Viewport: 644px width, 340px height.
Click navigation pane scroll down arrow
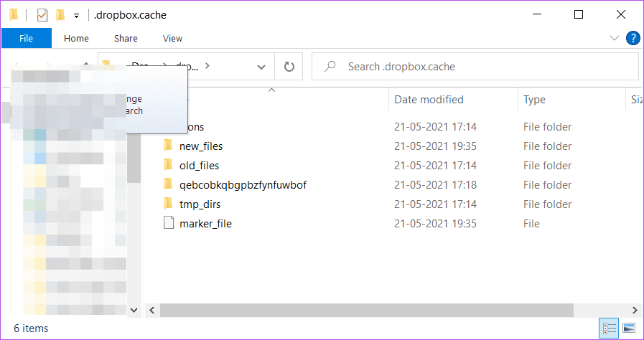[x=134, y=310]
